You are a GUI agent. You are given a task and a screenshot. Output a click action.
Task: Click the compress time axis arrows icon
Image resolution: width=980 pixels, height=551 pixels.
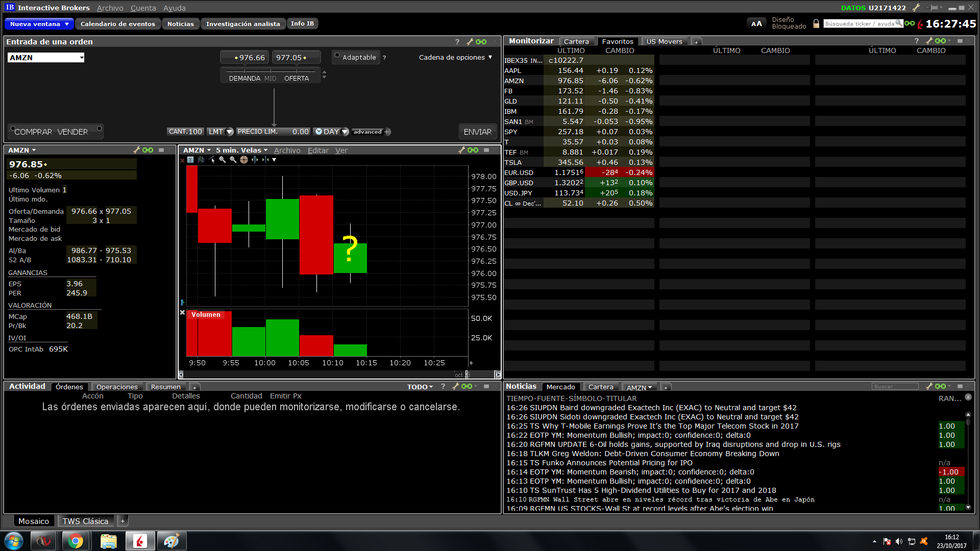265,160
